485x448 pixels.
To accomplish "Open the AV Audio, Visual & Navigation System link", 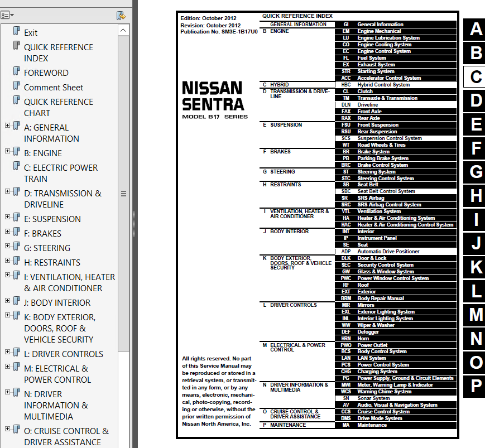I will tap(396, 405).
